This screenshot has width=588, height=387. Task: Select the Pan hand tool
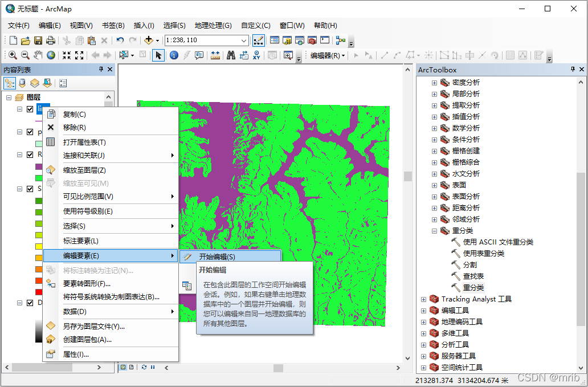coord(38,55)
